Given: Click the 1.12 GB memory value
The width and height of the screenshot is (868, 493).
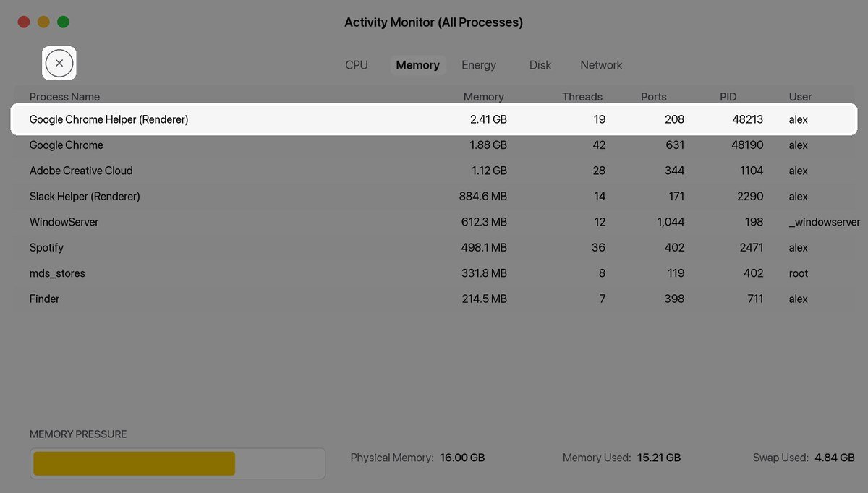Looking at the screenshot, I should [489, 171].
